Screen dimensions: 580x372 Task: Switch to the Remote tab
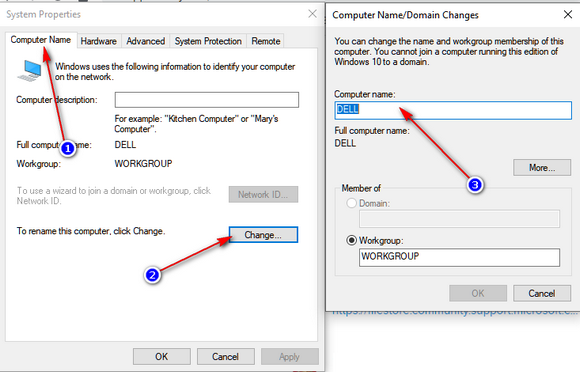click(266, 41)
